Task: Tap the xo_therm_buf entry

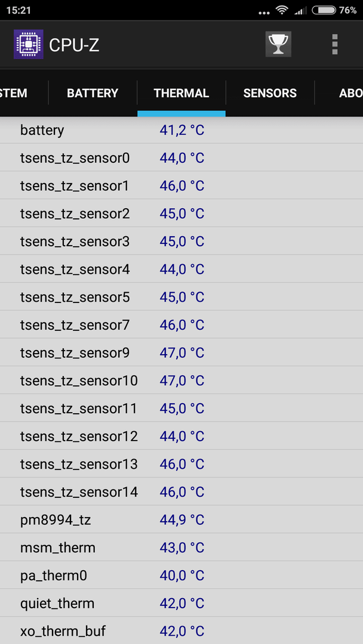Action: [181, 631]
